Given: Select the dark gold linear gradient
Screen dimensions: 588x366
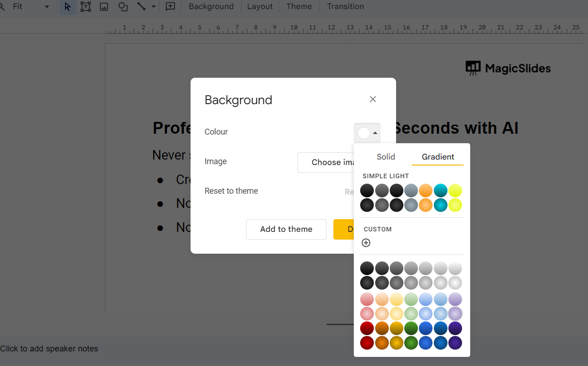Looking at the screenshot, I should tap(397, 328).
